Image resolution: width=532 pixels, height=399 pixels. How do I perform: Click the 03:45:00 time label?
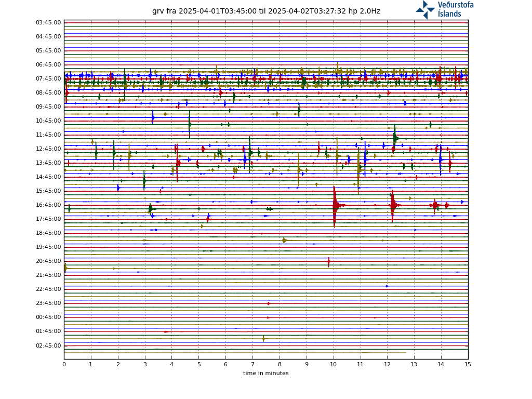coord(48,23)
